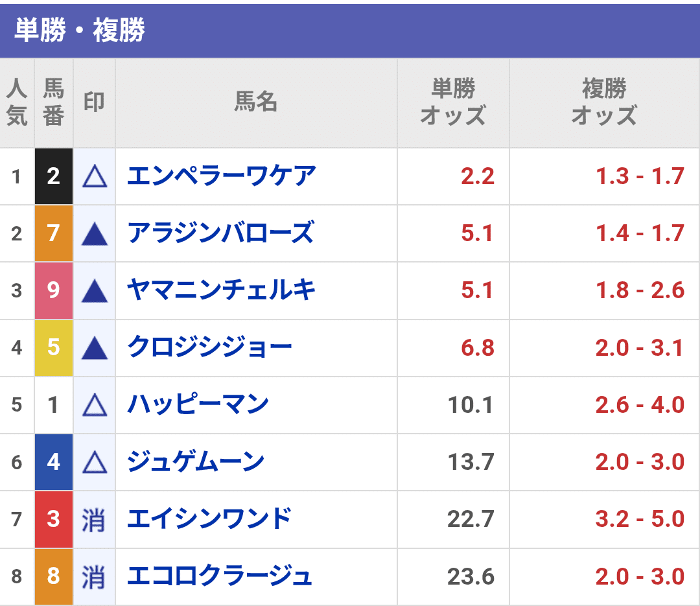The width and height of the screenshot is (700, 606).
Task: Click the filled triangle mark for ヤマニンチェルキ
Action: point(95,291)
